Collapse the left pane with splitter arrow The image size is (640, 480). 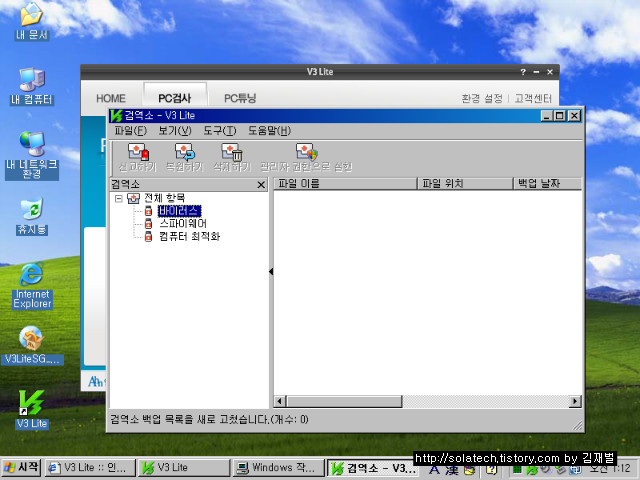[271, 272]
